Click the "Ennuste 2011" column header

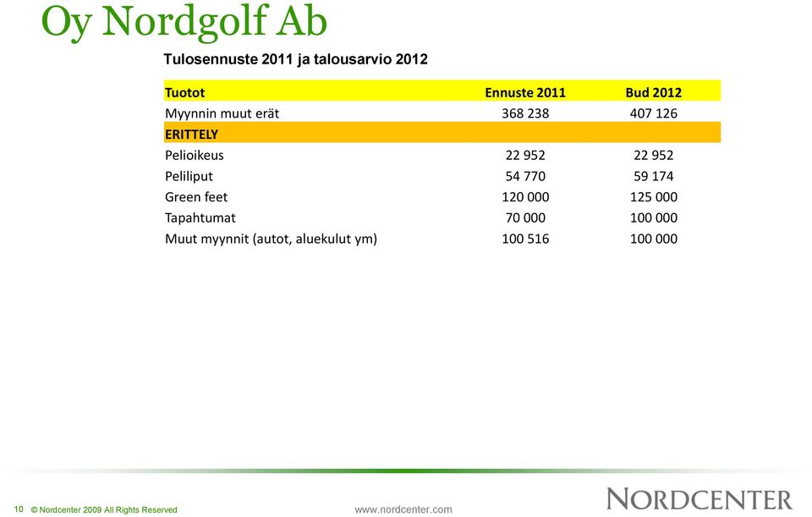525,93
